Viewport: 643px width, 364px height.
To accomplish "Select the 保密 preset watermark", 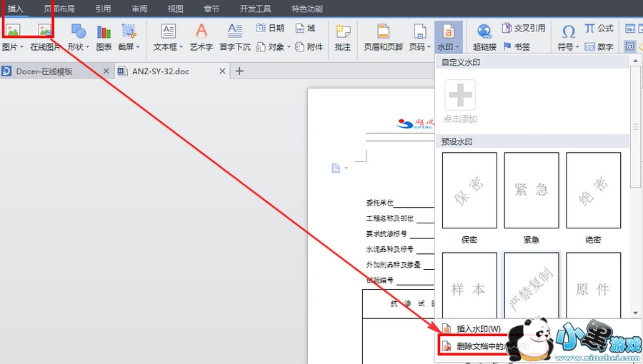I will pos(469,191).
